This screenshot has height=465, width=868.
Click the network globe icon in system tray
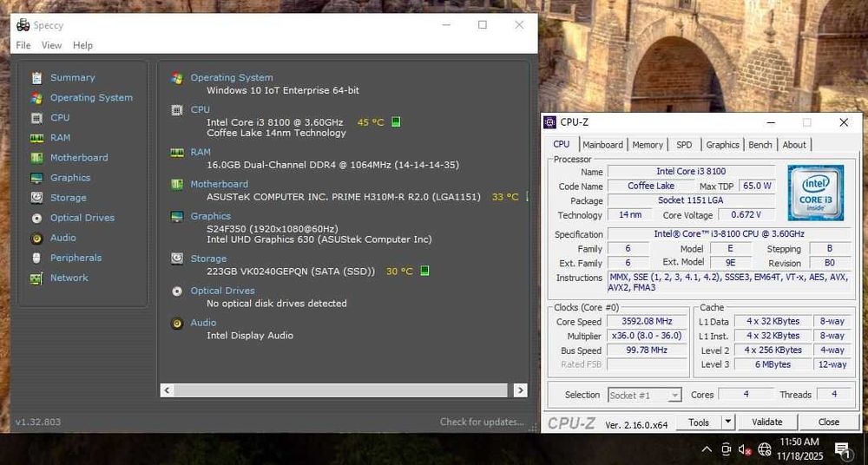pos(765,449)
